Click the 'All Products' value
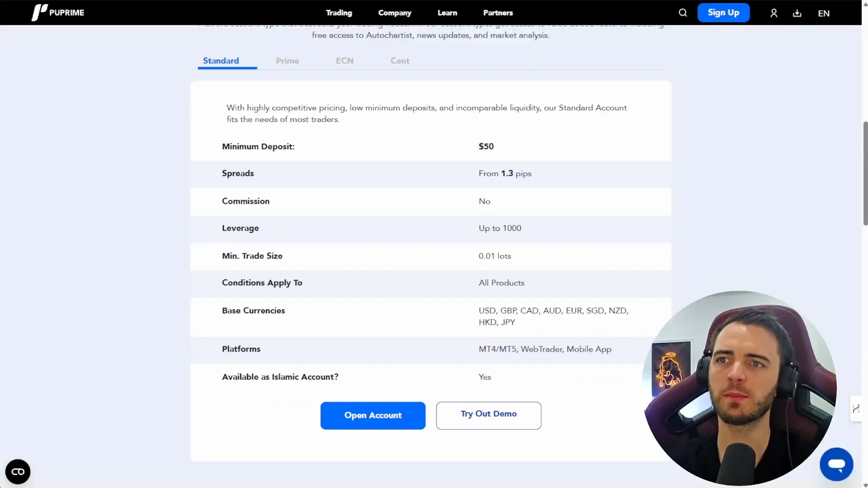This screenshot has width=868, height=488. pyautogui.click(x=501, y=283)
